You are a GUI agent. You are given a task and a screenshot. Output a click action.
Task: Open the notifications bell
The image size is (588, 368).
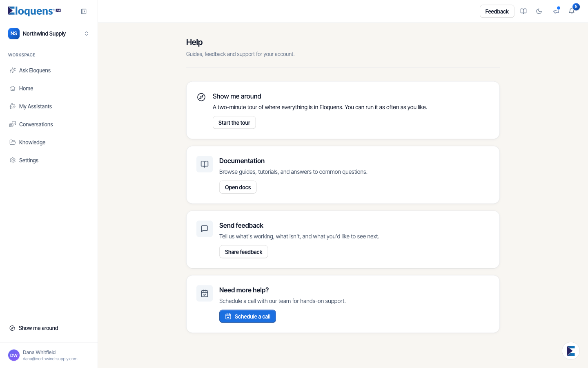click(x=572, y=11)
